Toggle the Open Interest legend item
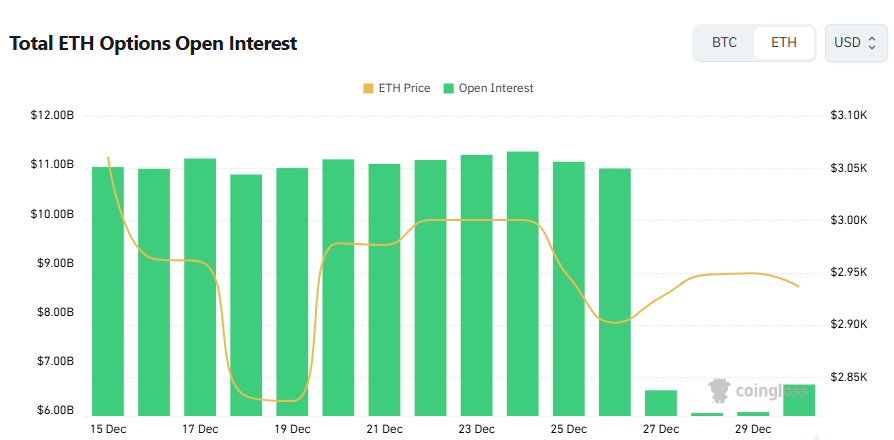The width and height of the screenshot is (894, 440). [x=495, y=88]
